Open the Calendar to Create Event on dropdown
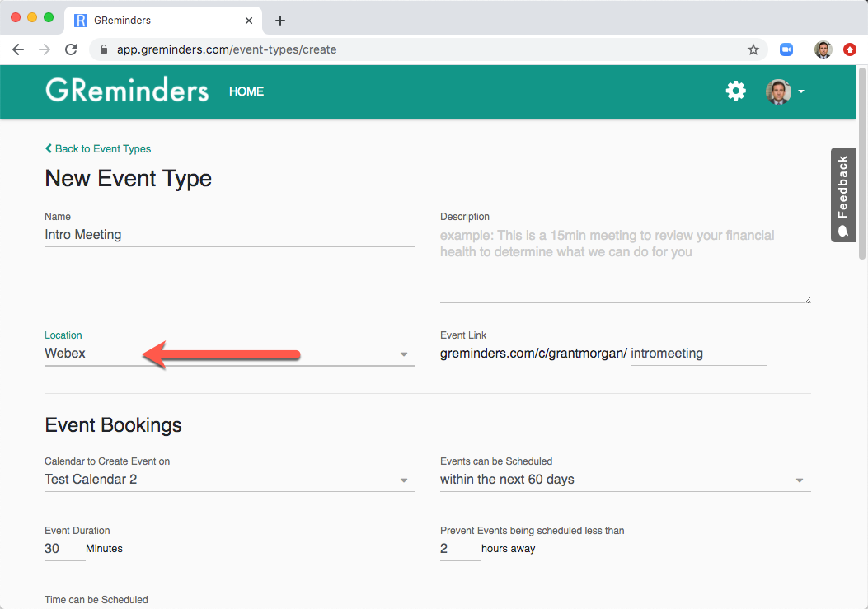 [x=403, y=479]
